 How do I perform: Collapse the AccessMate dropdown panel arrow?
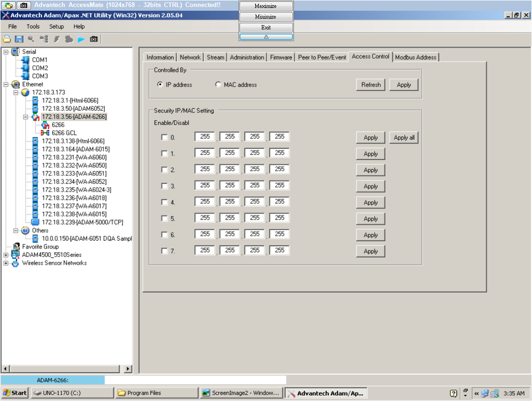click(x=266, y=37)
